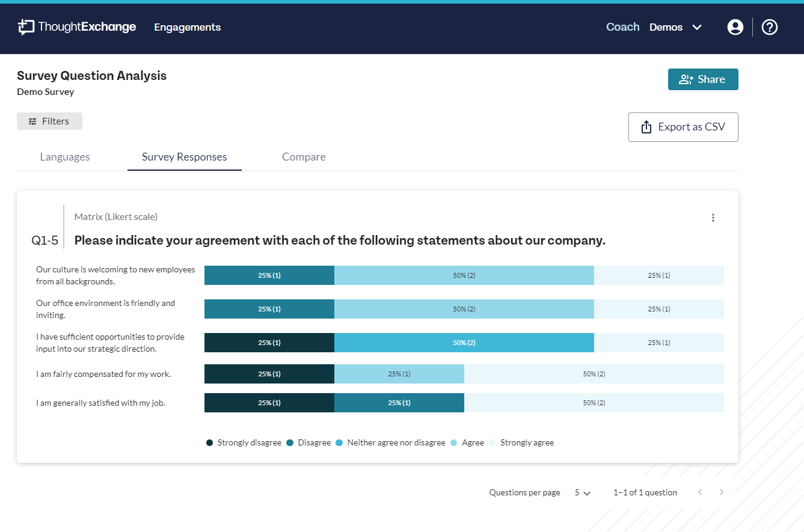Click Export as CSV button
The image size is (804, 532).
pos(683,127)
